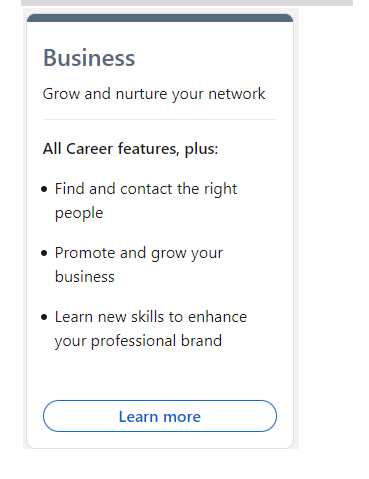Click the word 'Career' in features heading
This screenshot has height=479, width=369.
89,149
